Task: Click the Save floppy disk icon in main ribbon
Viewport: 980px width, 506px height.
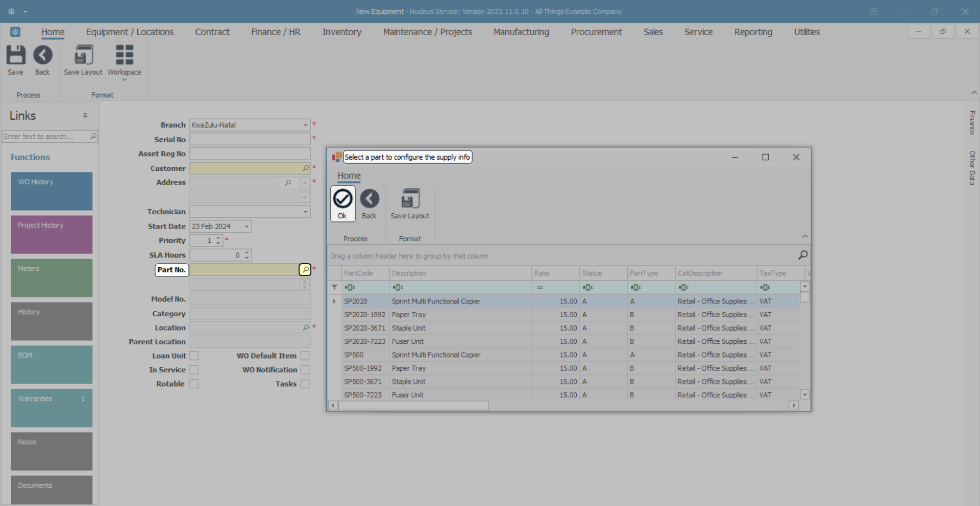Action: [15, 55]
